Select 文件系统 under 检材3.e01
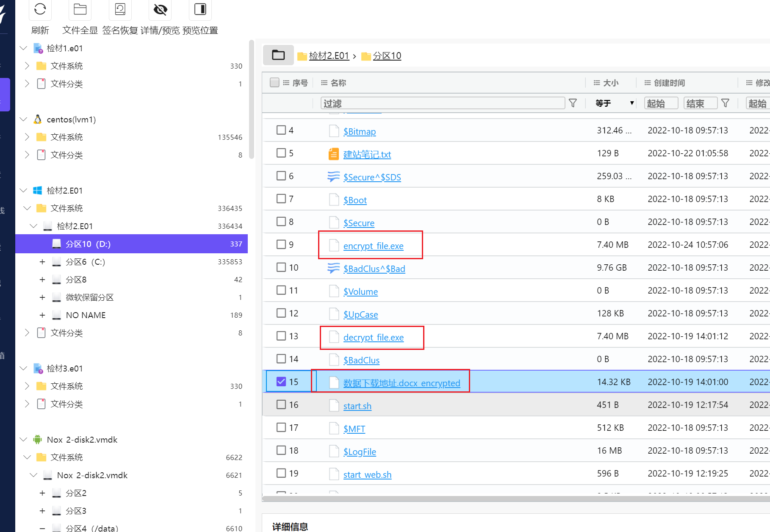The image size is (770, 532). click(x=66, y=386)
